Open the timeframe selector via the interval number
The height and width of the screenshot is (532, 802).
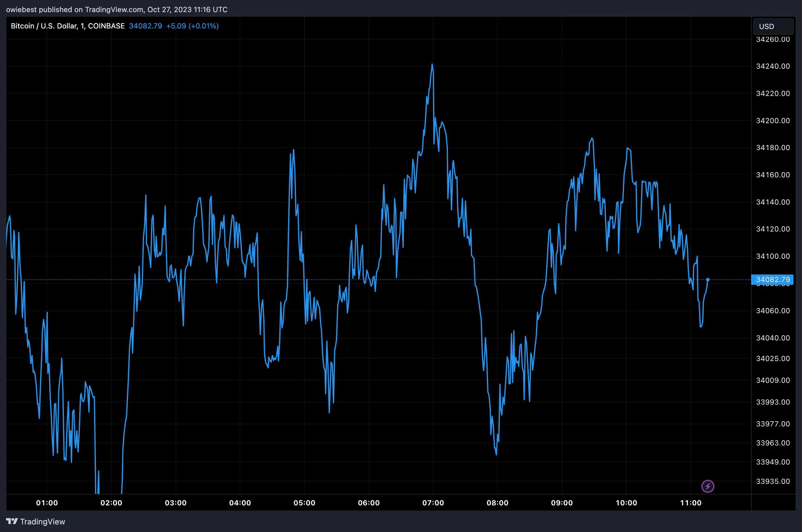tap(81, 26)
